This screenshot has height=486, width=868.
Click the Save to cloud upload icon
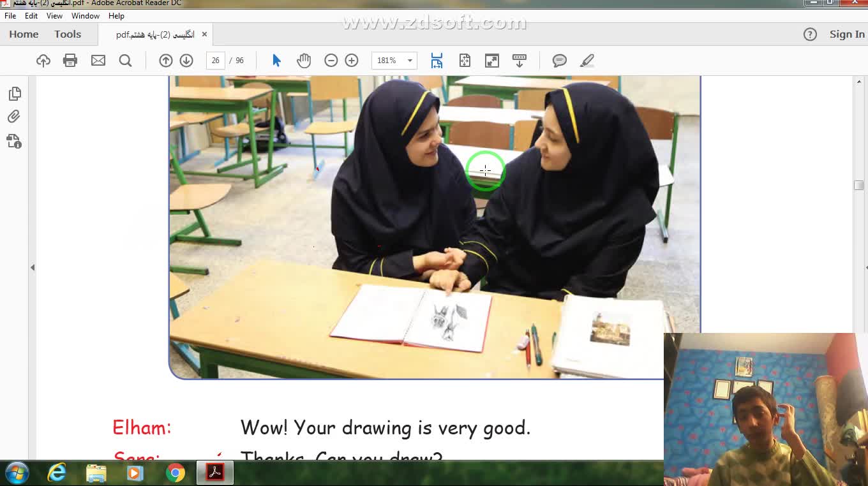[43, 61]
